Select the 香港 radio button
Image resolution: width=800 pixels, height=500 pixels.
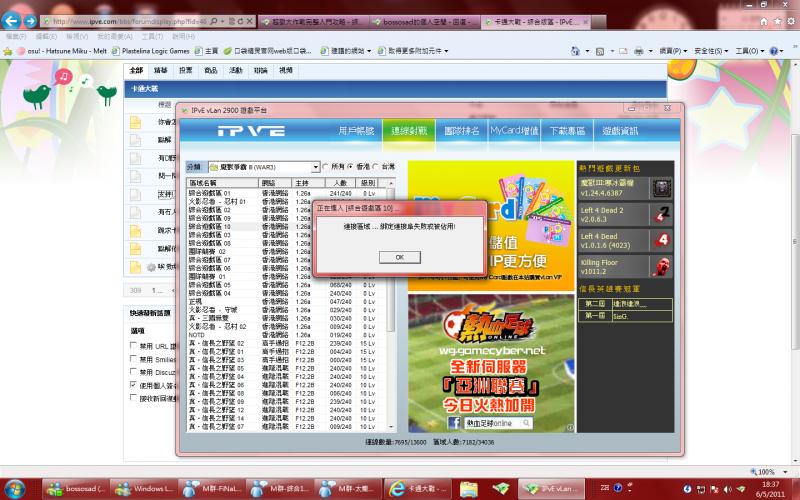pyautogui.click(x=351, y=167)
